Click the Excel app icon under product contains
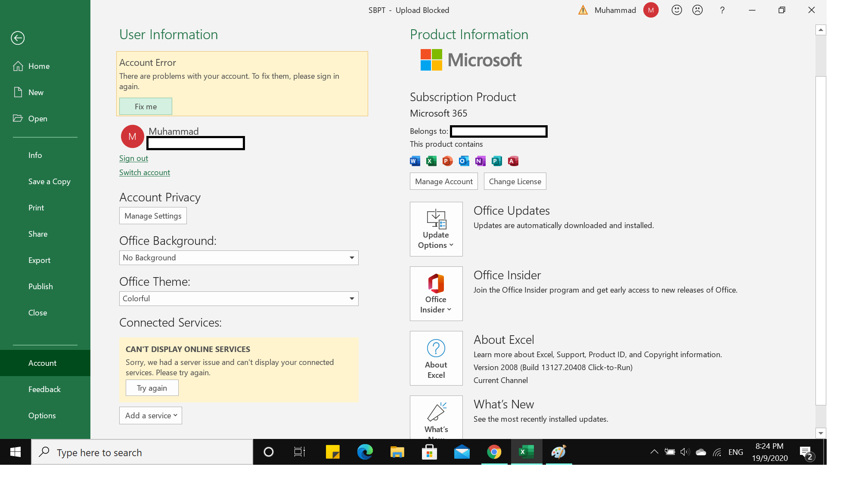868x488 pixels. coord(431,161)
